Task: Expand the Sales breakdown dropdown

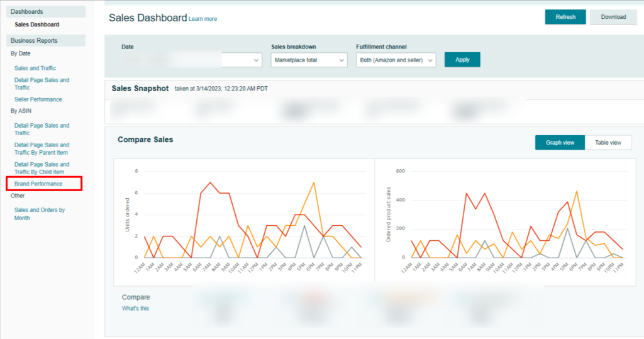Action: pos(309,60)
